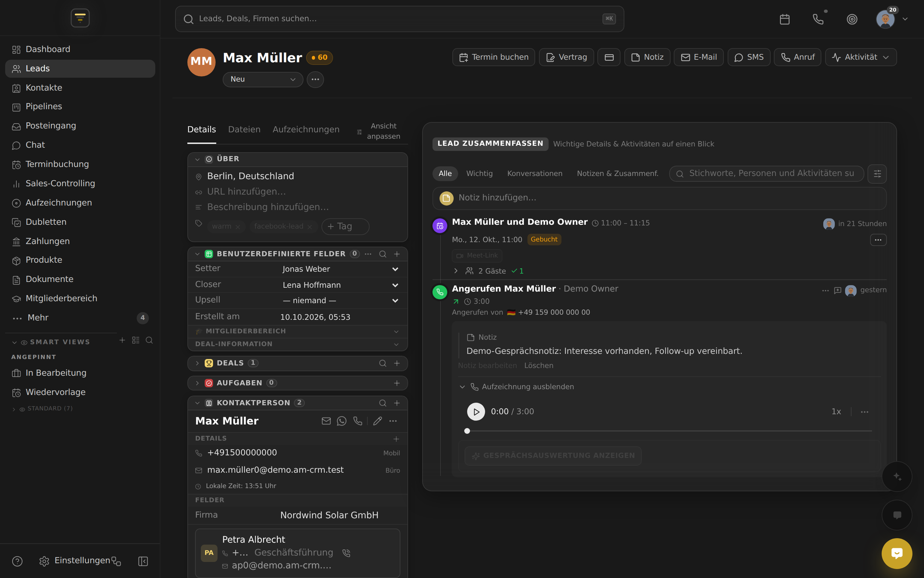Add a new deal with plus icon

pyautogui.click(x=397, y=363)
